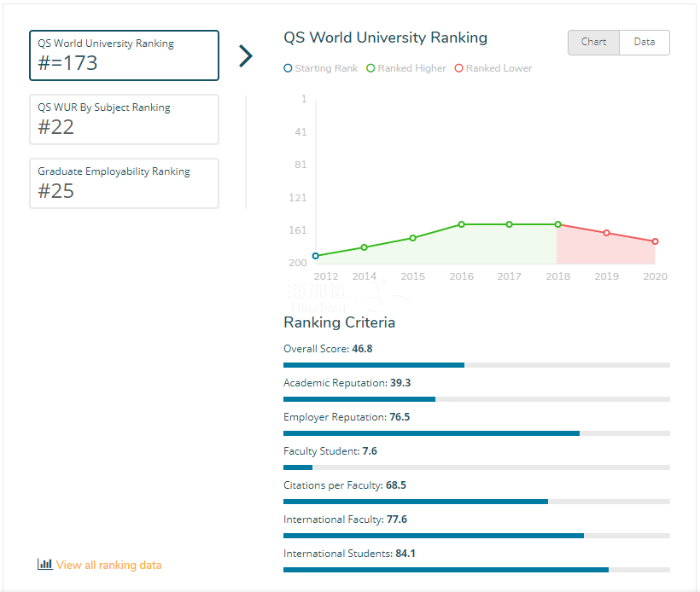Click the Employer Reputation progress bar
700x592 pixels.
click(x=477, y=433)
